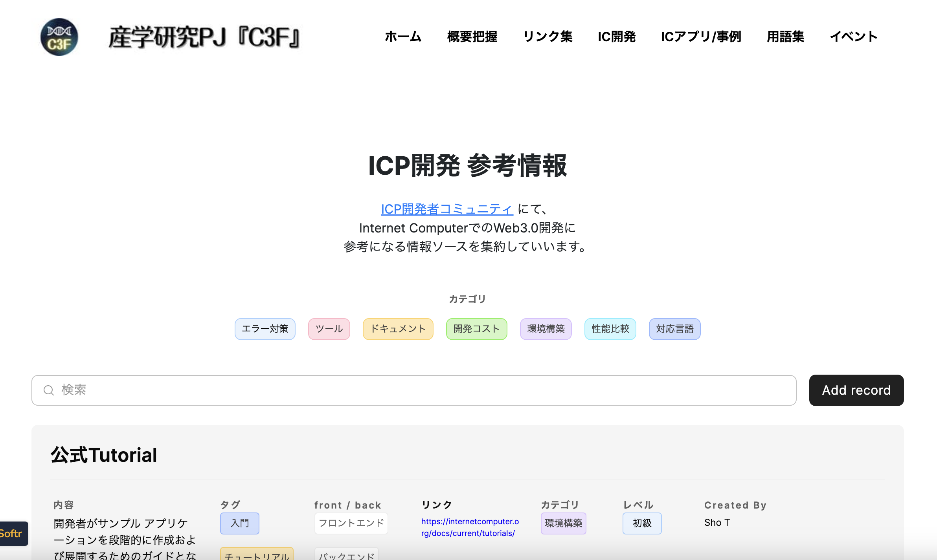The image size is (937, 560).
Task: Toggle the 環境構築 category filter chip
Action: [x=546, y=329]
